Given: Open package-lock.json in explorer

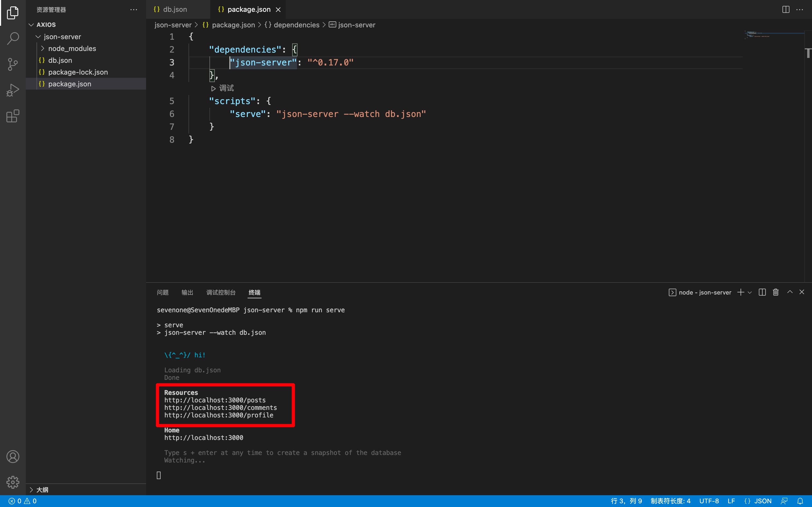Looking at the screenshot, I should click(x=78, y=72).
